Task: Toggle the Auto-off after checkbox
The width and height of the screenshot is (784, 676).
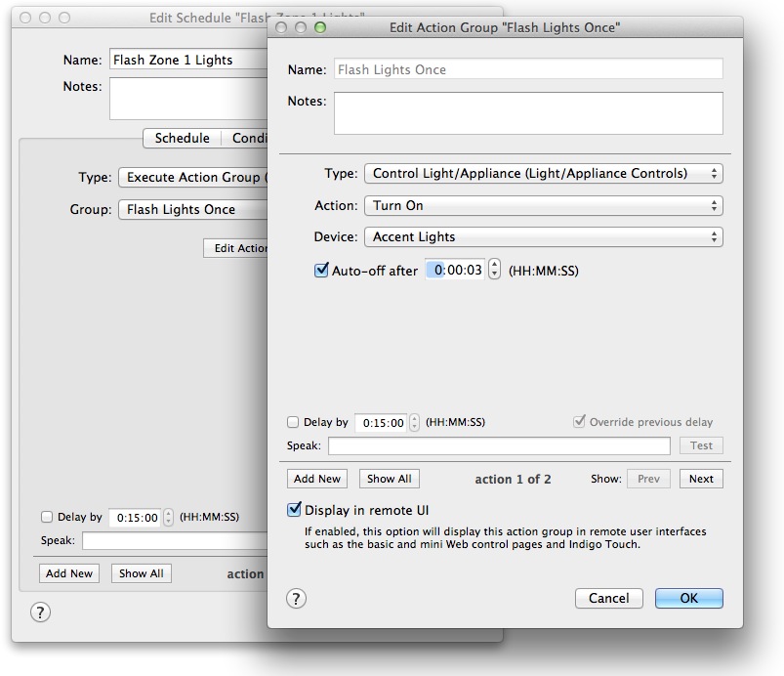Action: [x=321, y=271]
